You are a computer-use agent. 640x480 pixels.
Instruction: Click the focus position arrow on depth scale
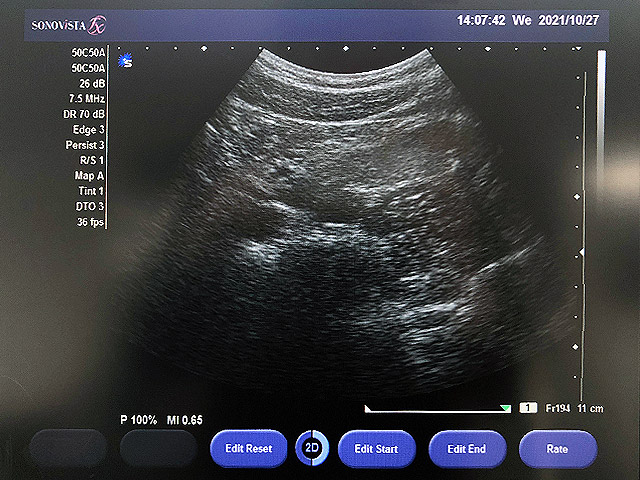[x=582, y=252]
